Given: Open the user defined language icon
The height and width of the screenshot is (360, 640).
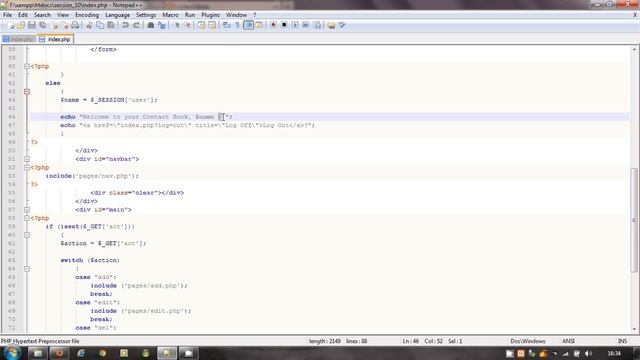Looking at the screenshot, I should pyautogui.click(x=259, y=25).
